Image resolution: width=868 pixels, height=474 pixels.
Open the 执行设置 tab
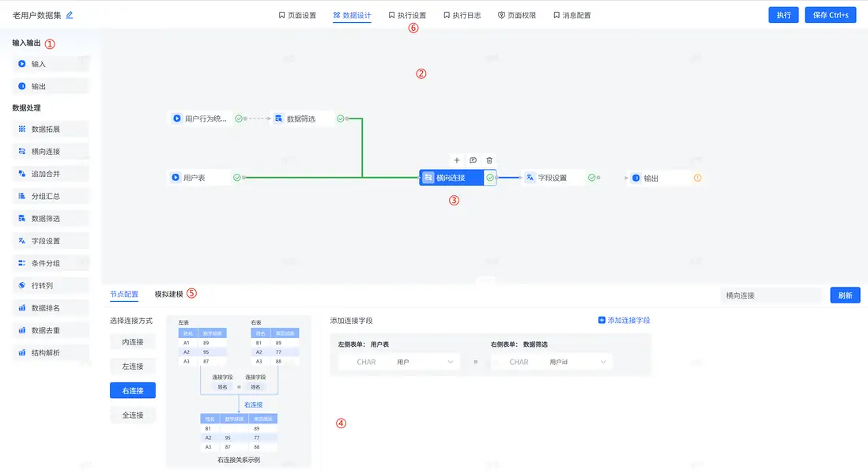pos(407,16)
